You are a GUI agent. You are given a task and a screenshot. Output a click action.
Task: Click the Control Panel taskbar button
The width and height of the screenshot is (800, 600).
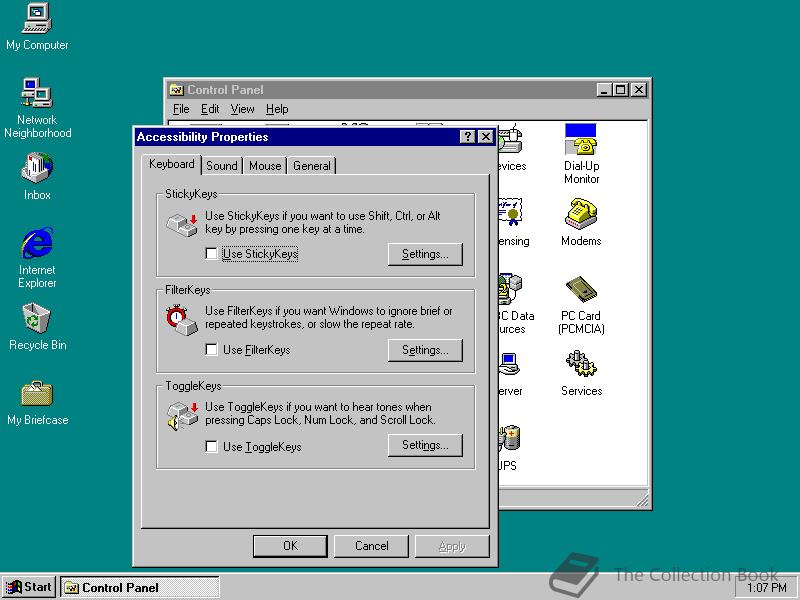(x=140, y=587)
